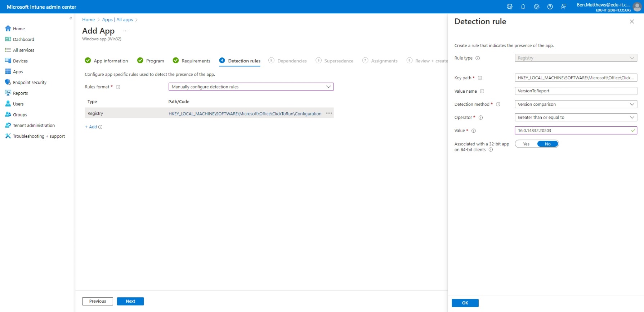Click the Previous button

click(98, 301)
